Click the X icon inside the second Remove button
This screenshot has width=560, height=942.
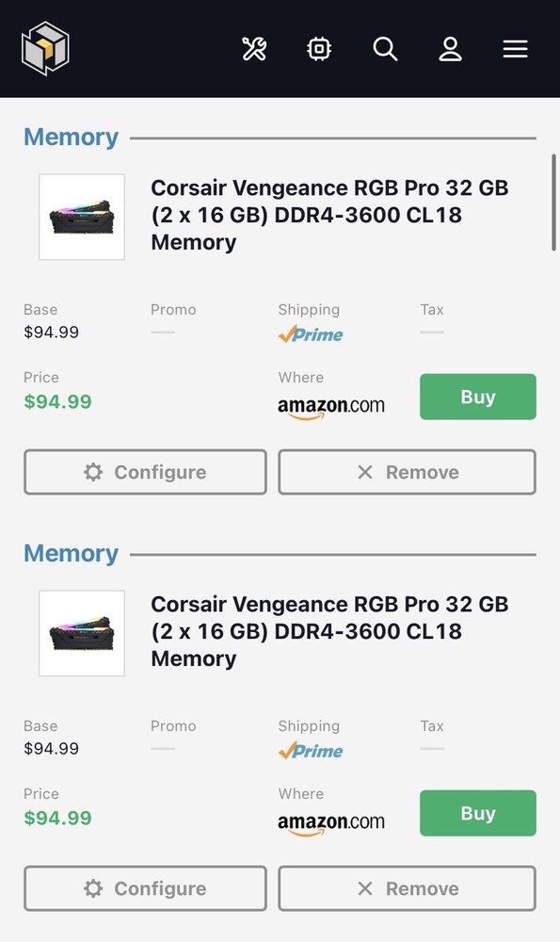click(364, 888)
